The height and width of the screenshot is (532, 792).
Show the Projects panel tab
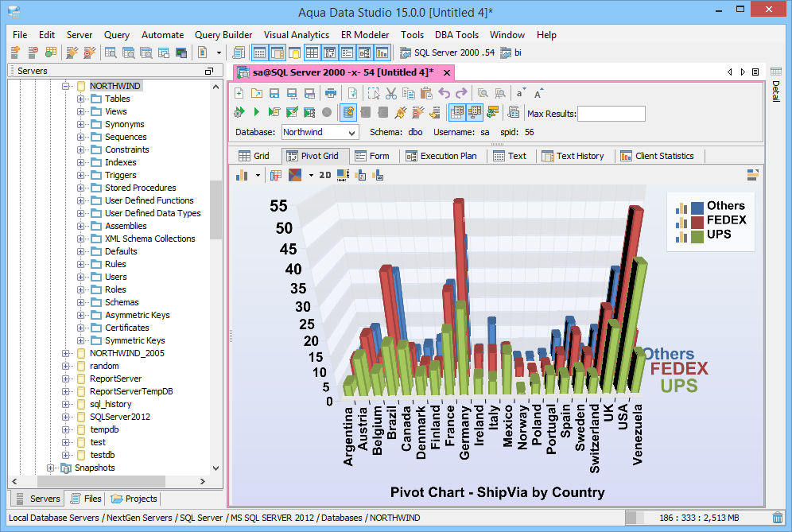134,499
